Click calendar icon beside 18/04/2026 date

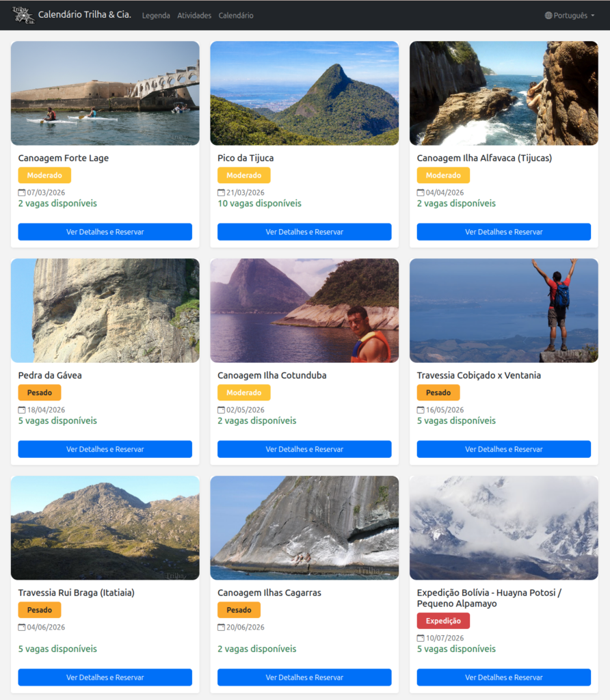click(22, 410)
